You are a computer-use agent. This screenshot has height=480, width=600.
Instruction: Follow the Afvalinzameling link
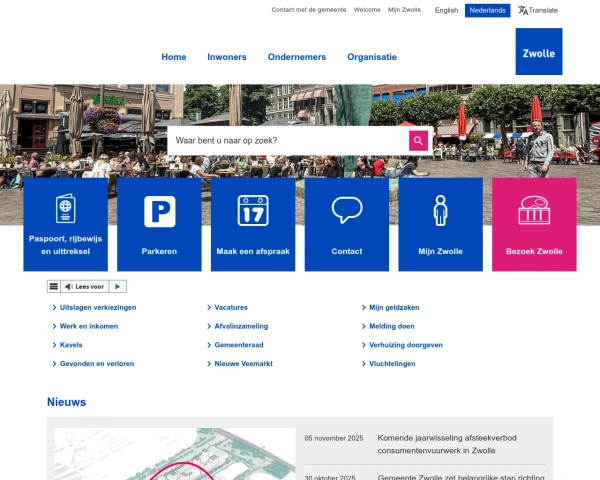pyautogui.click(x=241, y=326)
